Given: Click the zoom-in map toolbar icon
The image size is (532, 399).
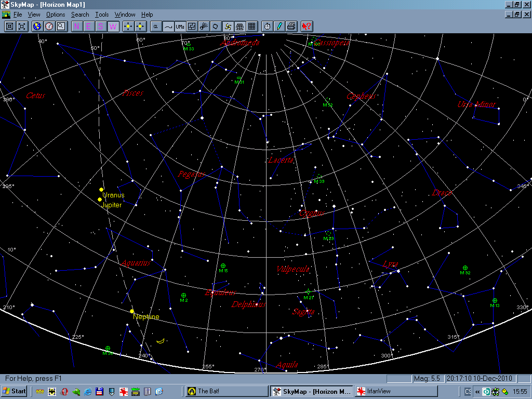Looking at the screenshot, I should pyautogui.click(x=10, y=26).
